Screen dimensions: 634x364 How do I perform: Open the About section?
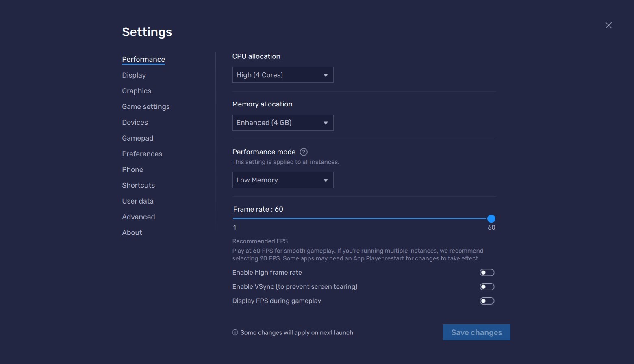click(x=132, y=232)
